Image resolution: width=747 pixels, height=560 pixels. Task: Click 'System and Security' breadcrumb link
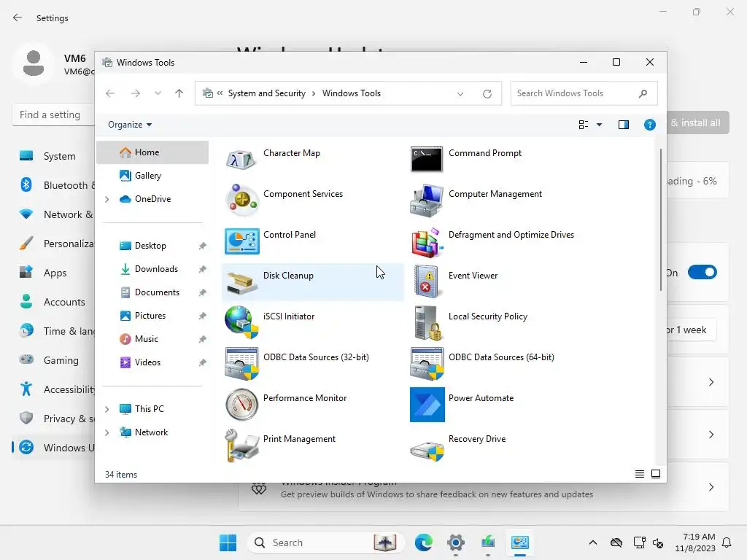(267, 93)
